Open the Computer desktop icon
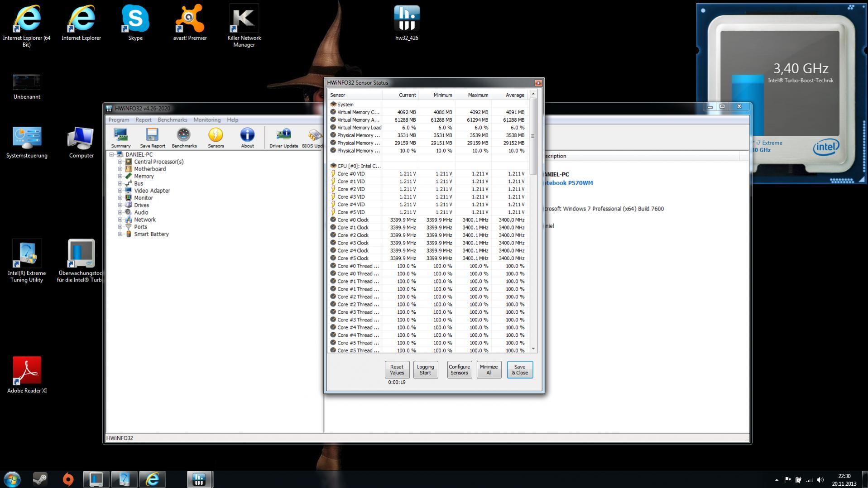Screen dimensions: 868x488 (81, 142)
